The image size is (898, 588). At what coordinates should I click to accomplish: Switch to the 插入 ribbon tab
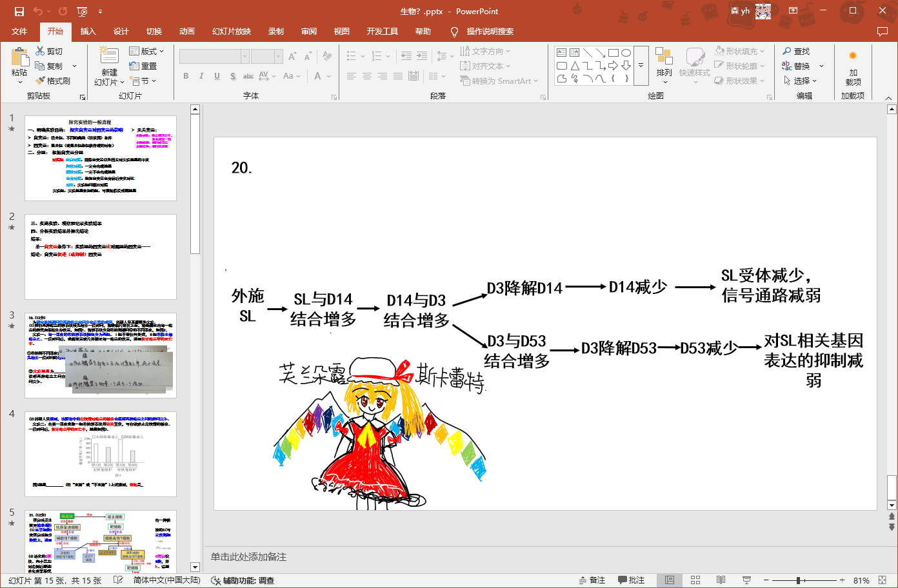point(88,31)
